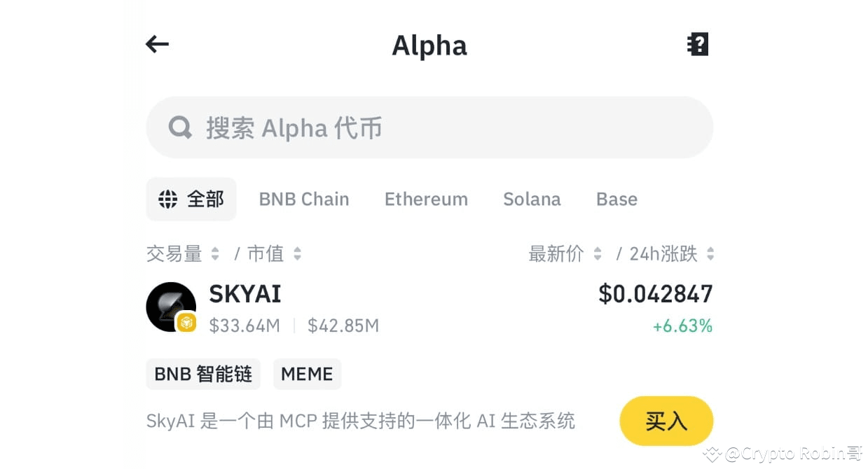Screen dimensions: 868x469
Task: Switch to the Ethereum tab
Action: [x=426, y=199]
